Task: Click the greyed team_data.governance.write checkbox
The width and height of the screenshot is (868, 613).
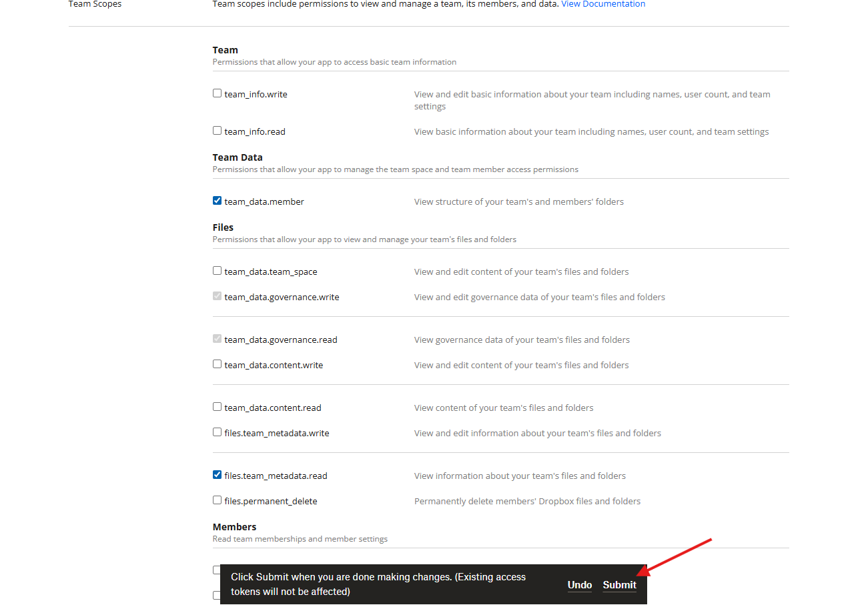Action: [x=217, y=296]
